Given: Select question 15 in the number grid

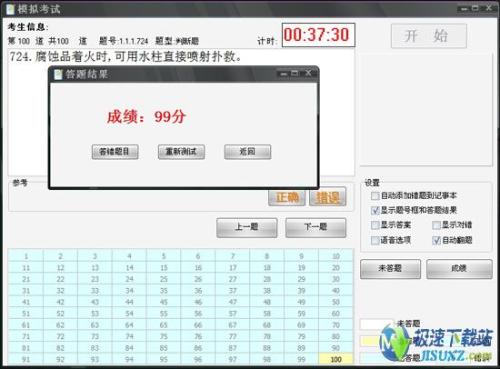Looking at the screenshot, I should pyautogui.click(x=164, y=268).
